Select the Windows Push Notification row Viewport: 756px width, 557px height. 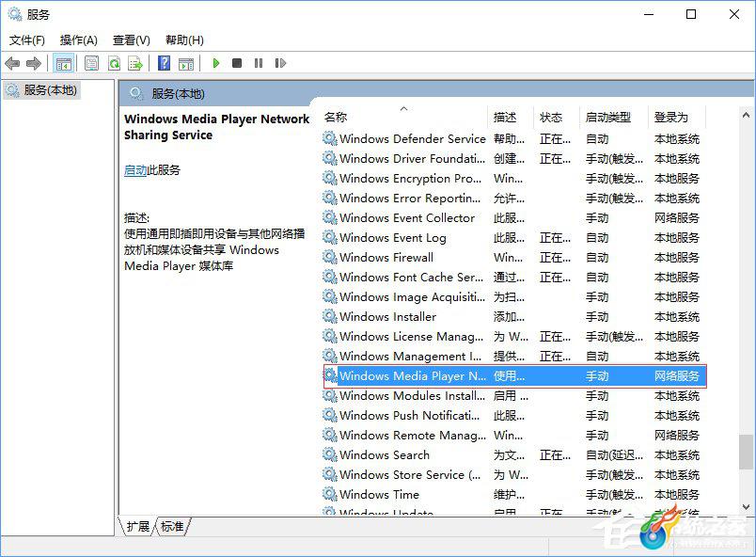[x=514, y=416]
